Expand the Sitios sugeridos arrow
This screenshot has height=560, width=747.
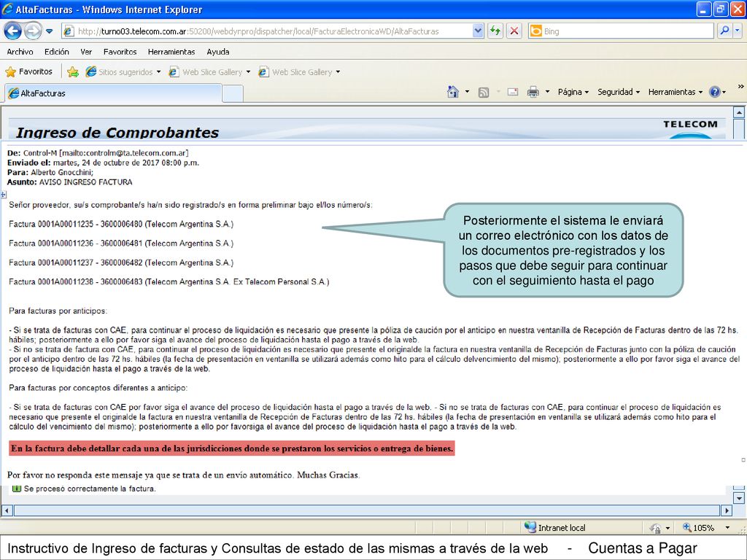tap(158, 72)
